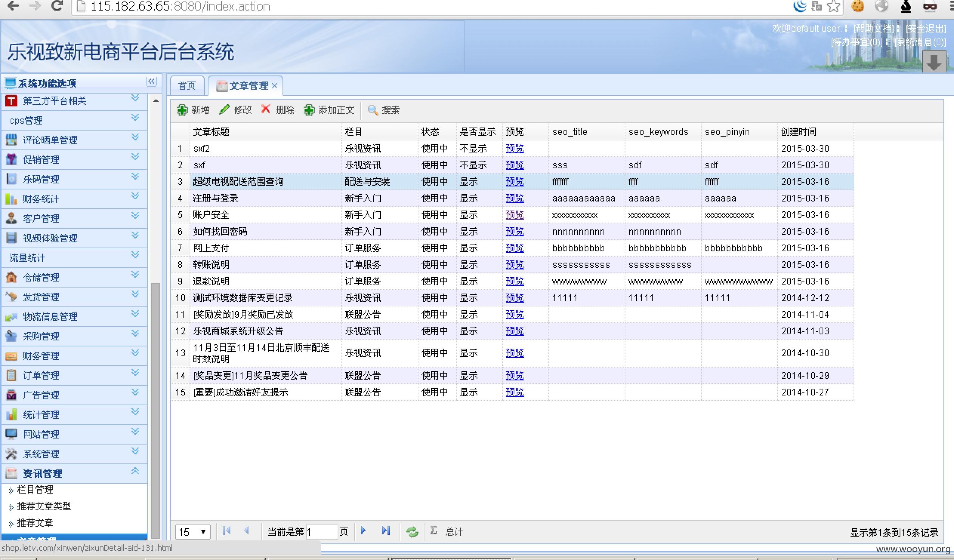954x560 pixels.
Task: Click the browser back arrow
Action: [x=13, y=6]
